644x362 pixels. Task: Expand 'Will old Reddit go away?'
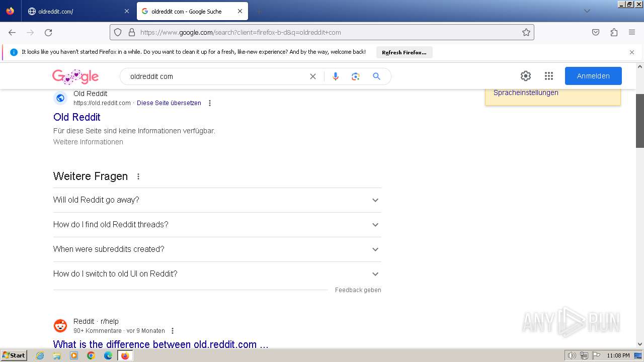(x=217, y=200)
